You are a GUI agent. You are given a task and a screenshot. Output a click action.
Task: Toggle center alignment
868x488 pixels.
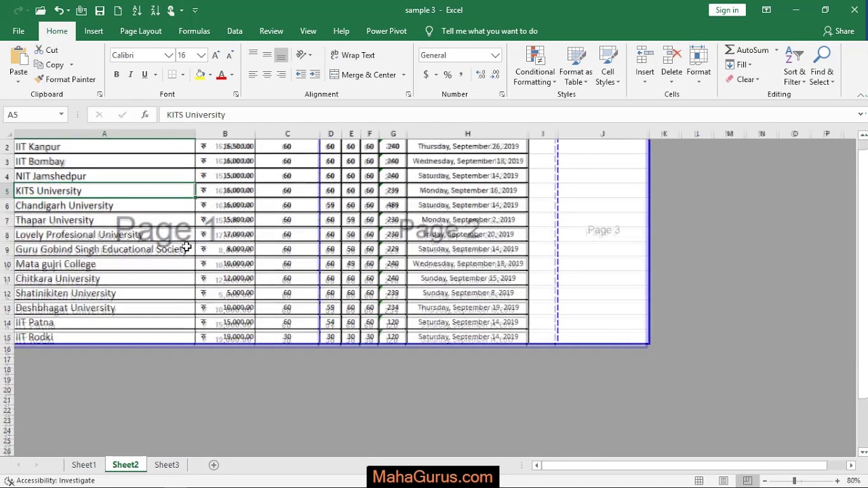[x=267, y=75]
